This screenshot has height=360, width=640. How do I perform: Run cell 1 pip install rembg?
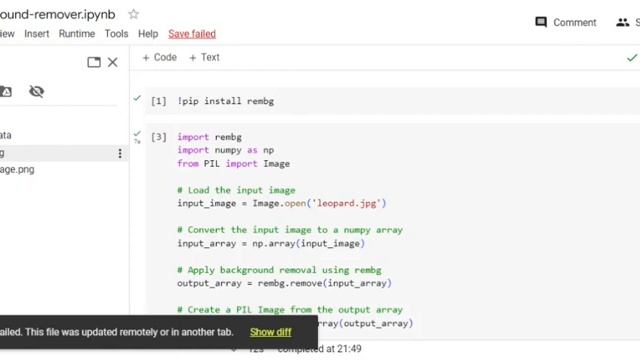pos(159,101)
